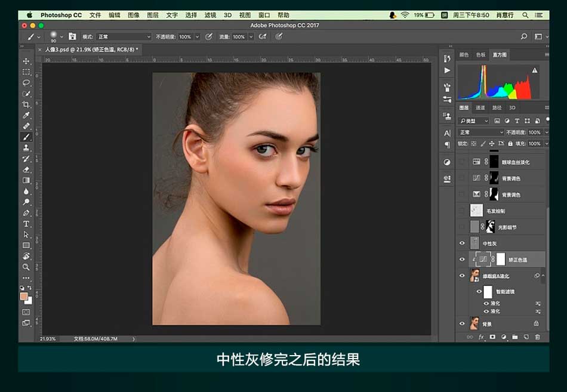Show the 毛发绘制 layer
Screen dimensions: 567x392
pos(461,211)
